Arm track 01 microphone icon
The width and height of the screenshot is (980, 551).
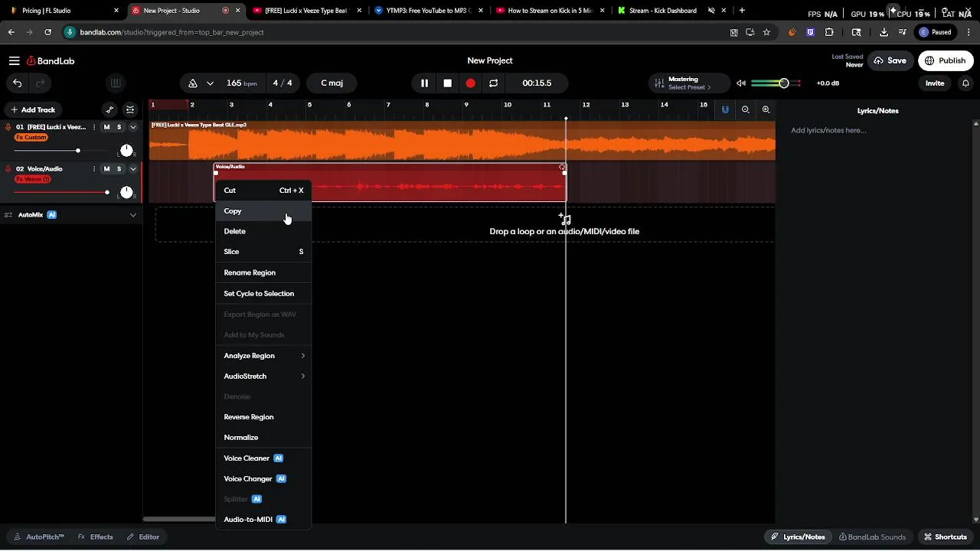point(8,127)
